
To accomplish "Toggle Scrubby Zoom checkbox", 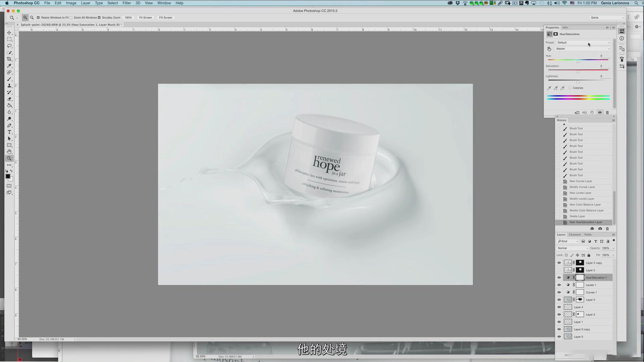I will pos(99,18).
